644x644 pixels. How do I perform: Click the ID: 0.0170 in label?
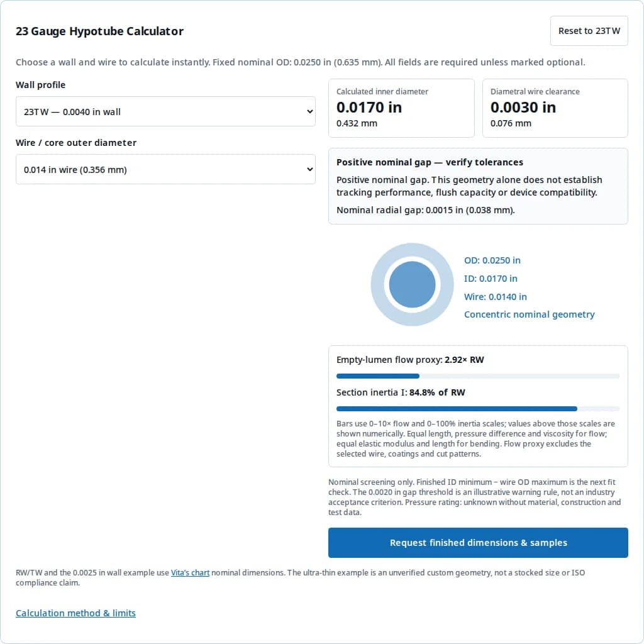[491, 279]
